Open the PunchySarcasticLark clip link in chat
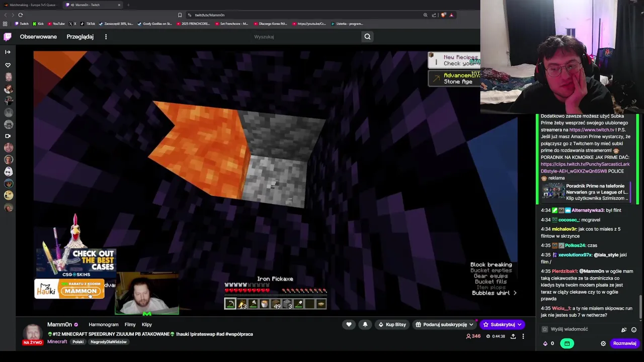644x362 pixels. coord(585,167)
